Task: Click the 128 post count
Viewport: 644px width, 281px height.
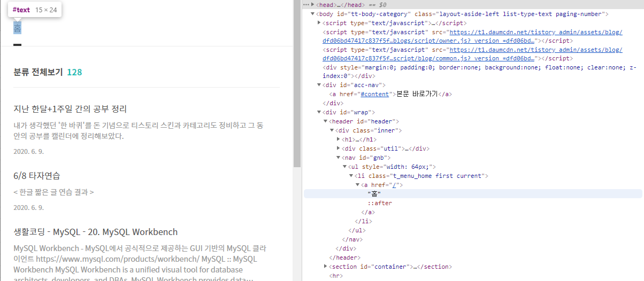Action: point(74,72)
